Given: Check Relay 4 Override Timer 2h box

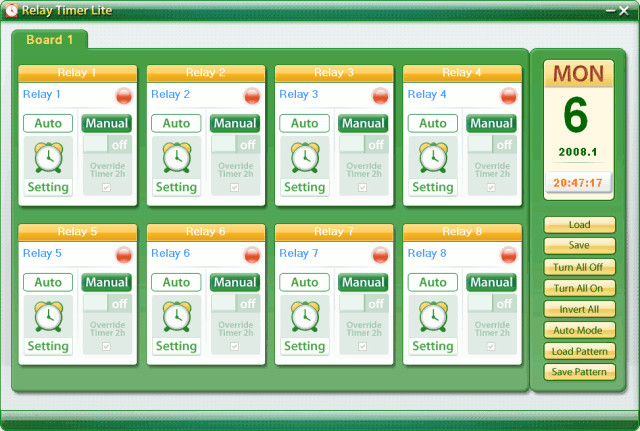Looking at the screenshot, I should 491,187.
